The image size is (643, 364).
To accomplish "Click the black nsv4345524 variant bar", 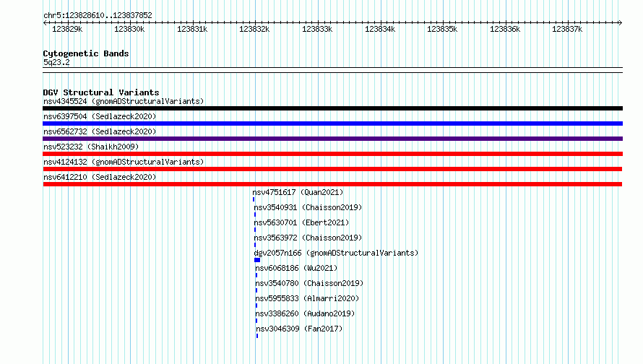I will (332, 108).
